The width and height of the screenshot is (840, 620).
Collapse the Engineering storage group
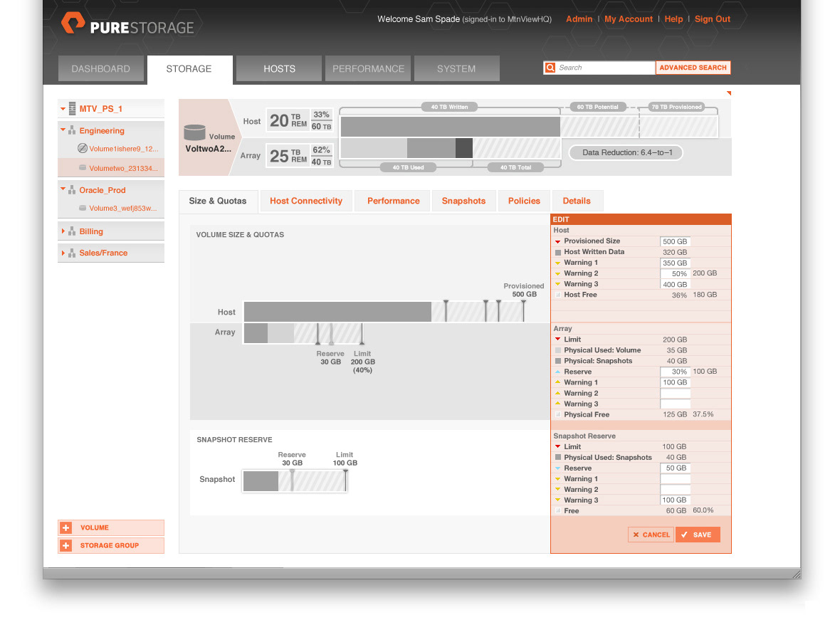pyautogui.click(x=63, y=130)
